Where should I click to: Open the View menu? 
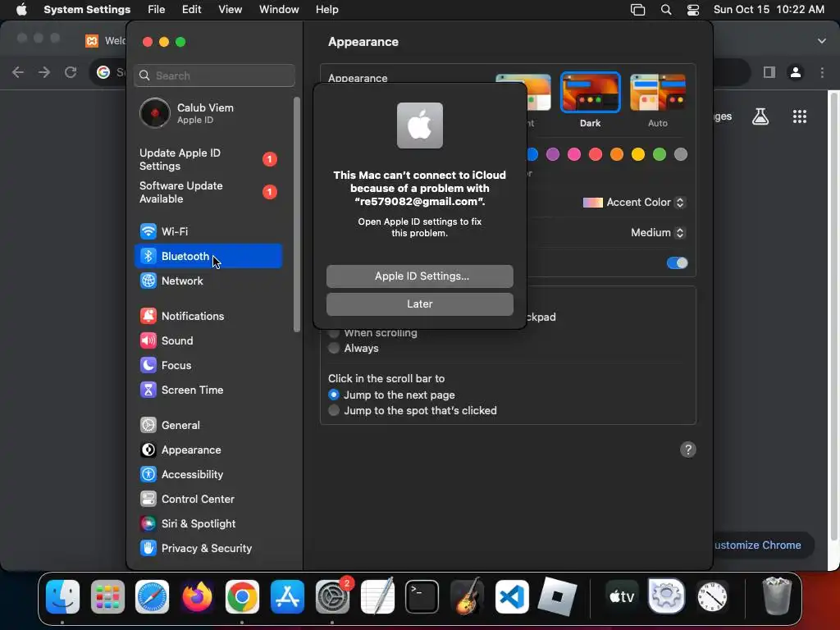click(230, 10)
